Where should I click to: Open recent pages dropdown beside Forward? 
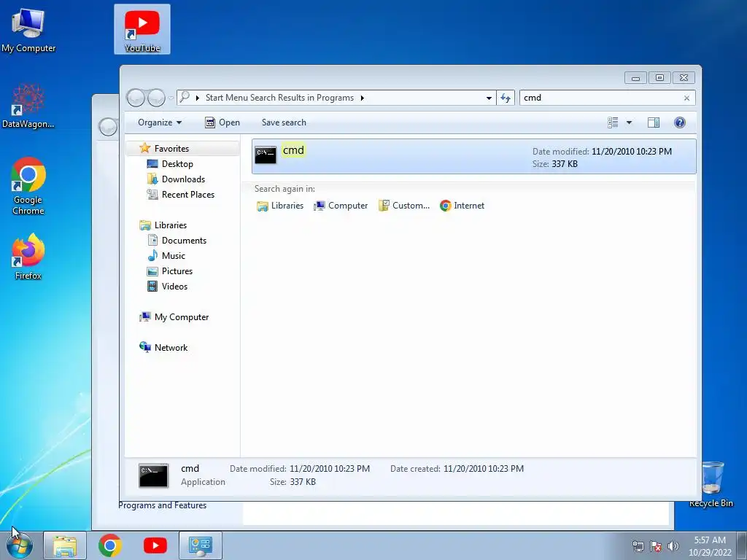click(171, 98)
